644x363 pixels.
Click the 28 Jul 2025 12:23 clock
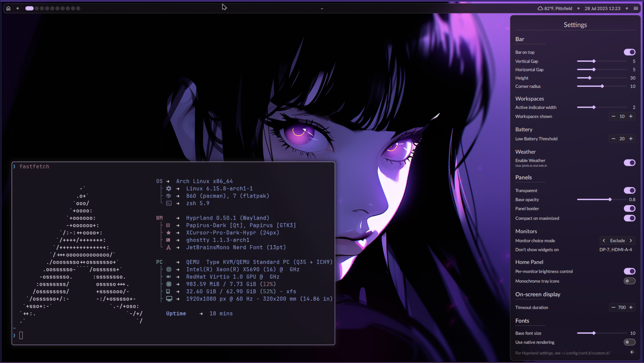point(602,8)
